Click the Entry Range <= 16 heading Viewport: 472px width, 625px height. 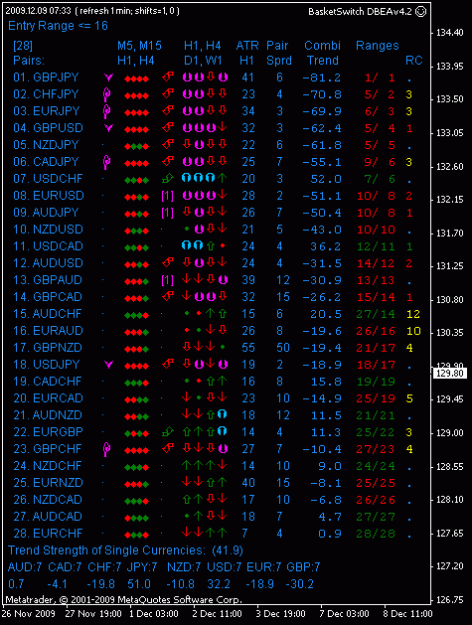(x=58, y=26)
